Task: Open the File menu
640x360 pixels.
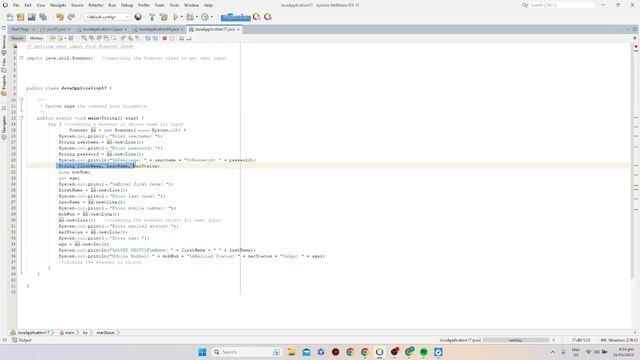Action: [x=16, y=5]
